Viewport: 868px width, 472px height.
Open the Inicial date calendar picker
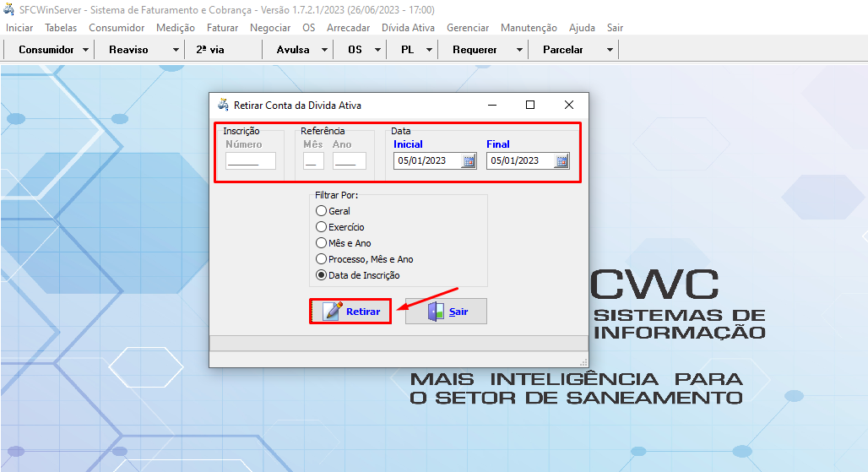[x=469, y=161]
